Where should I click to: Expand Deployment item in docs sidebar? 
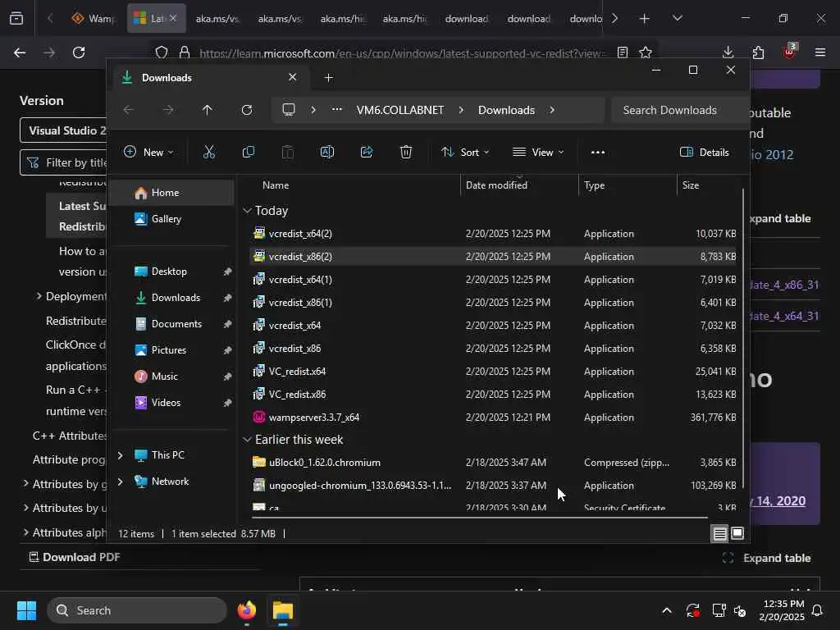(39, 295)
